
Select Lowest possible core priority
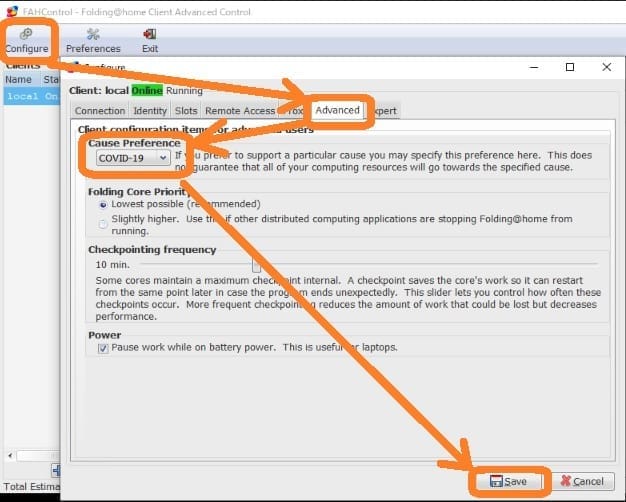[x=103, y=205]
